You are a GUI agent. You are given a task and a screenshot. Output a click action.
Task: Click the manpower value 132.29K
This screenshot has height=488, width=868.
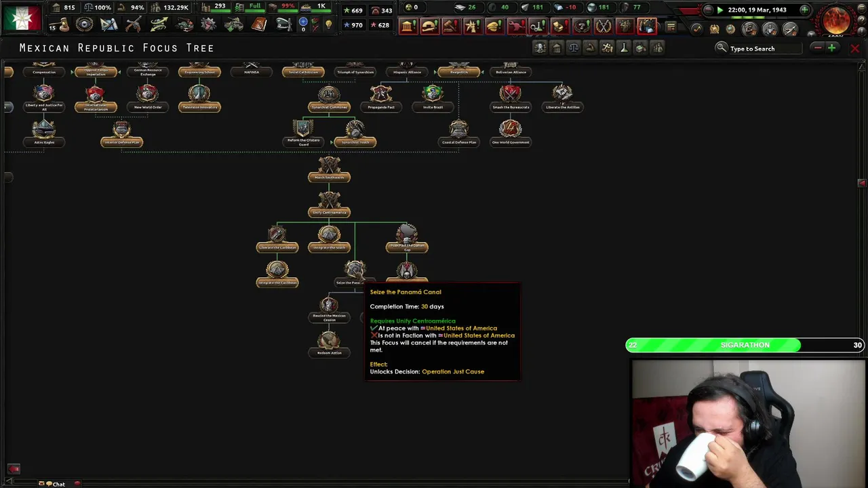176,7
